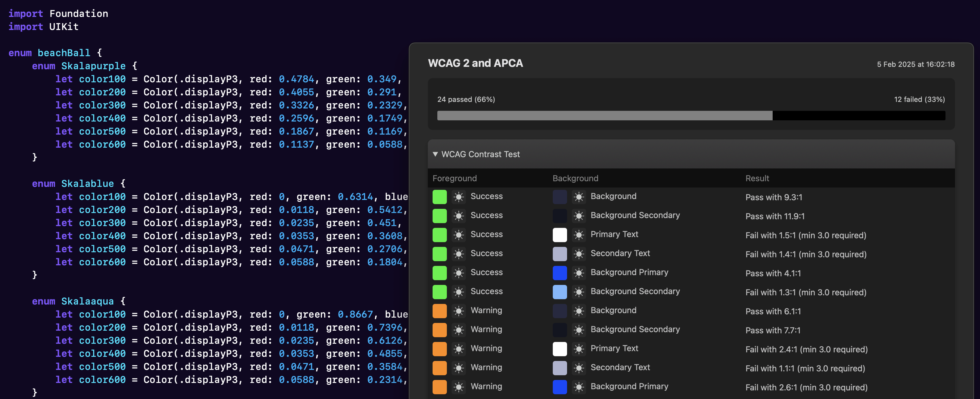This screenshot has height=399, width=980.
Task: Toggle appearance mode for the fourth Success foreground
Action: 459,253
